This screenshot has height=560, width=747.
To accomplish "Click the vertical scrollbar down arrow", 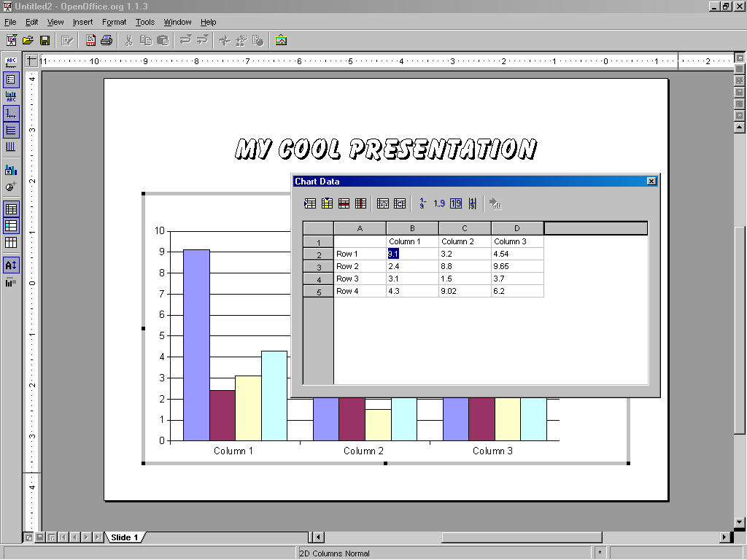I will pos(740,522).
